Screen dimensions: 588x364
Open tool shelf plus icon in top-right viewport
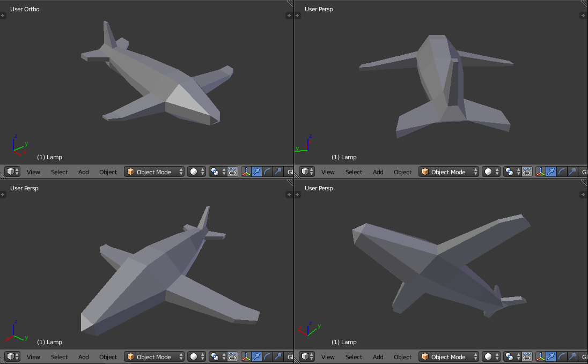[297, 16]
